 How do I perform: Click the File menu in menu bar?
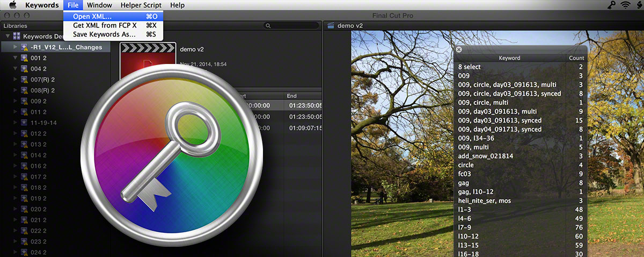point(74,5)
